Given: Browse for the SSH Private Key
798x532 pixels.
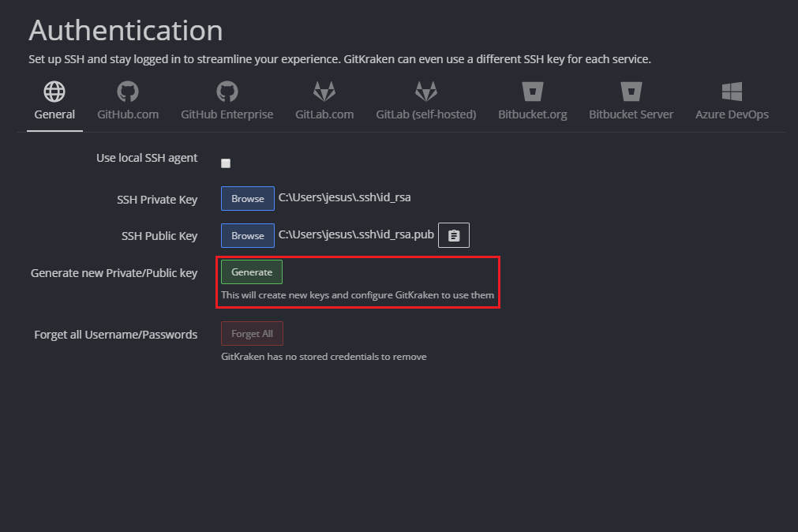Looking at the screenshot, I should click(x=248, y=199).
